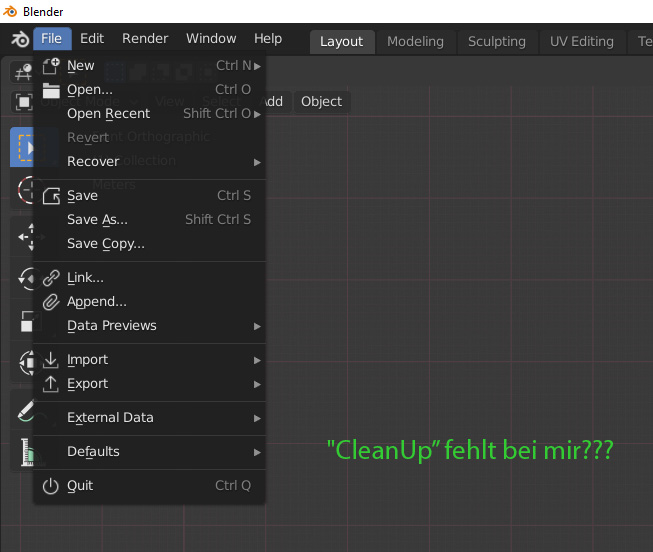Select the Cursor tool in toolbar
This screenshot has height=552, width=653.
pyautogui.click(x=25, y=190)
